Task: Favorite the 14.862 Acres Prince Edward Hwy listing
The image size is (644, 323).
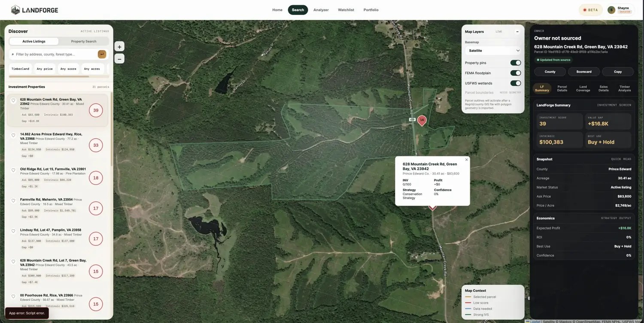Action: (13, 135)
